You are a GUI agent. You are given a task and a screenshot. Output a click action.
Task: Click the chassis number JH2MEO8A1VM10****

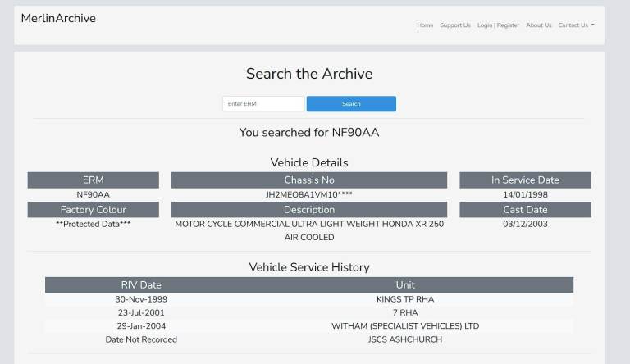pos(309,195)
